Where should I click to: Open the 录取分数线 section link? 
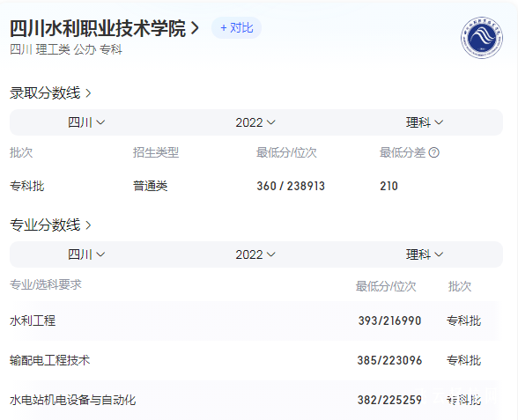(50, 93)
